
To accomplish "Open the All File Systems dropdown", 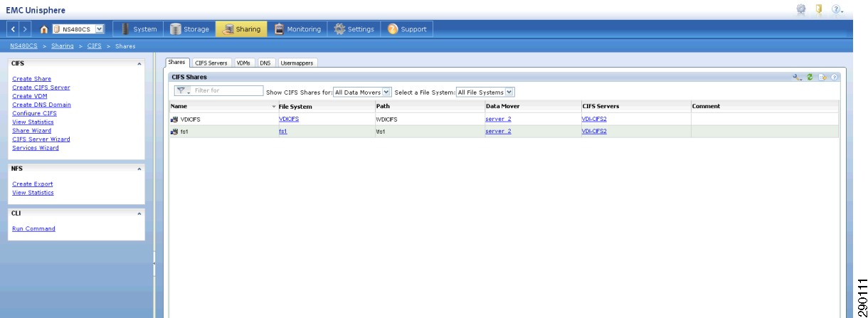I will coord(485,91).
